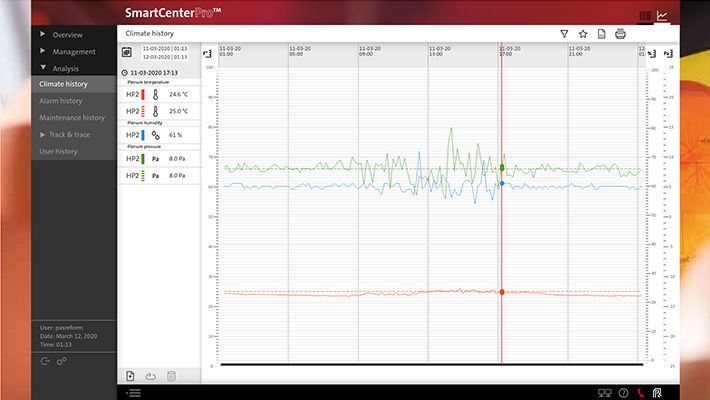Click the 11-03-20 21:00 time header
Viewport: 710px width, 400px height.
580,51
